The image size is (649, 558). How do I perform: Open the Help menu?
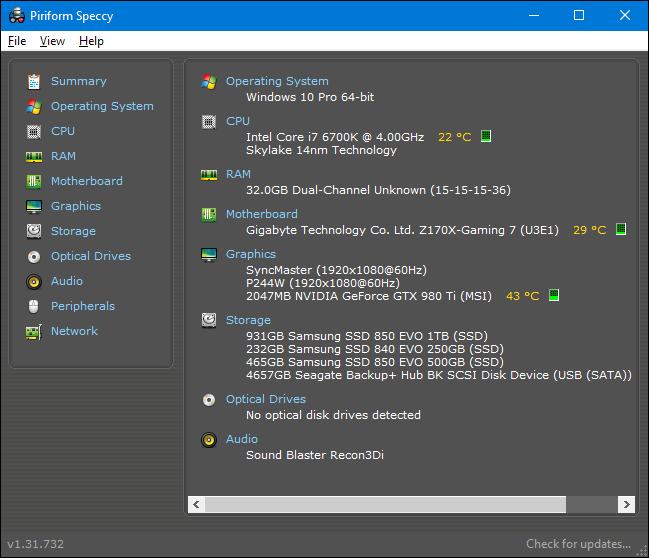[x=91, y=41]
